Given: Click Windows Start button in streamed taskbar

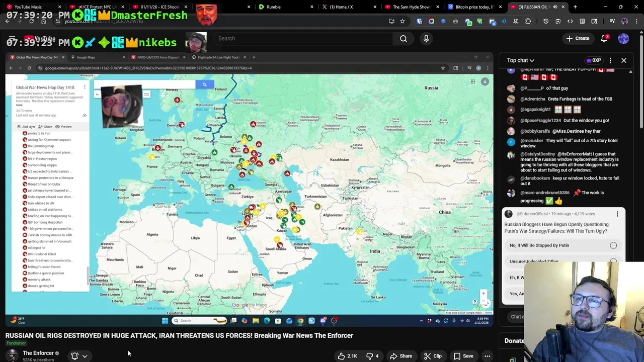Looking at the screenshot, I should click(165, 321).
